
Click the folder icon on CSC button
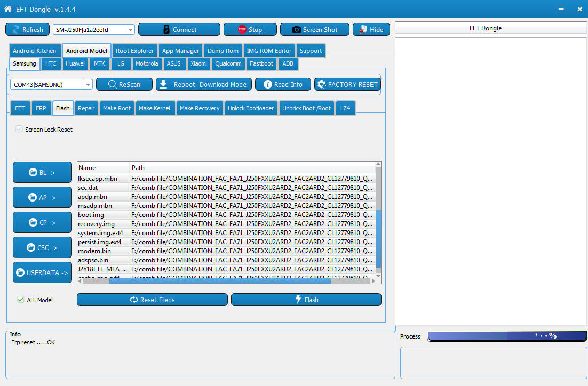click(x=31, y=248)
